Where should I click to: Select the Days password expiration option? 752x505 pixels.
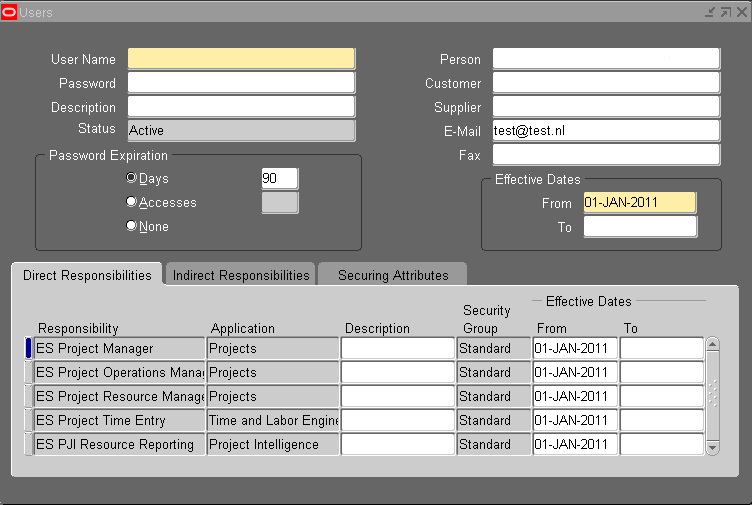pyautogui.click(x=131, y=177)
